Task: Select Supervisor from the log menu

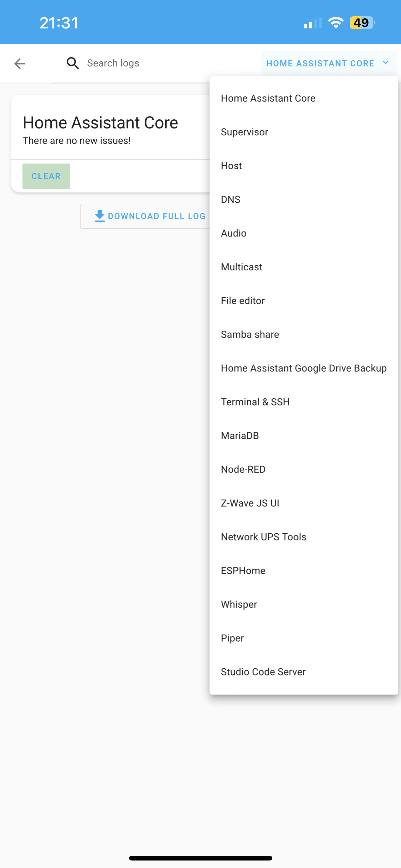Action: (x=245, y=132)
